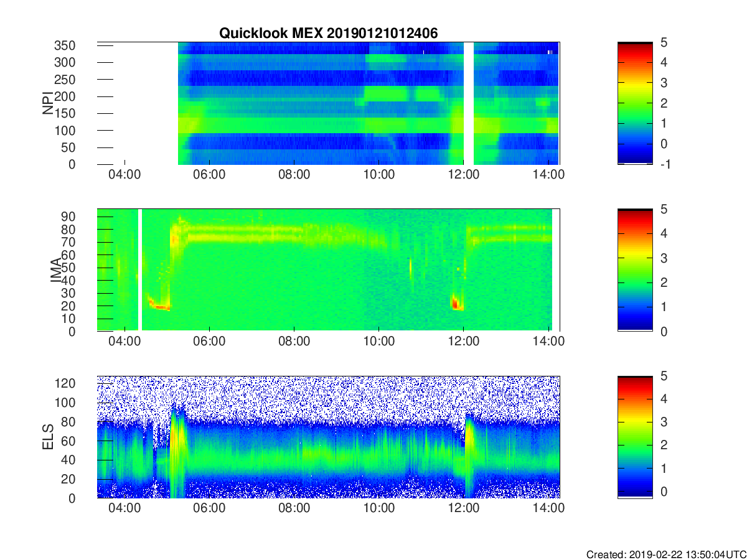The image size is (747, 560).
Task: Click the '08:00' tick label under NPI plot
Action: 294,176
